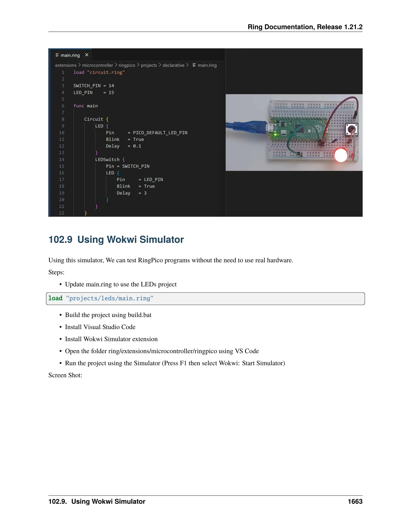Screen dimensions: 411x532
Task: Click the 102.9 Using Wokwi Simulator heading
Action: coord(116,240)
